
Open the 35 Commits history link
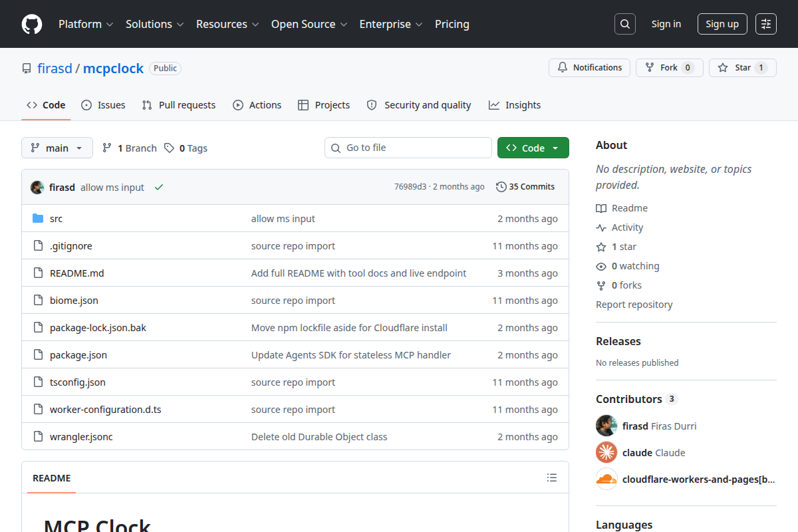coord(525,187)
